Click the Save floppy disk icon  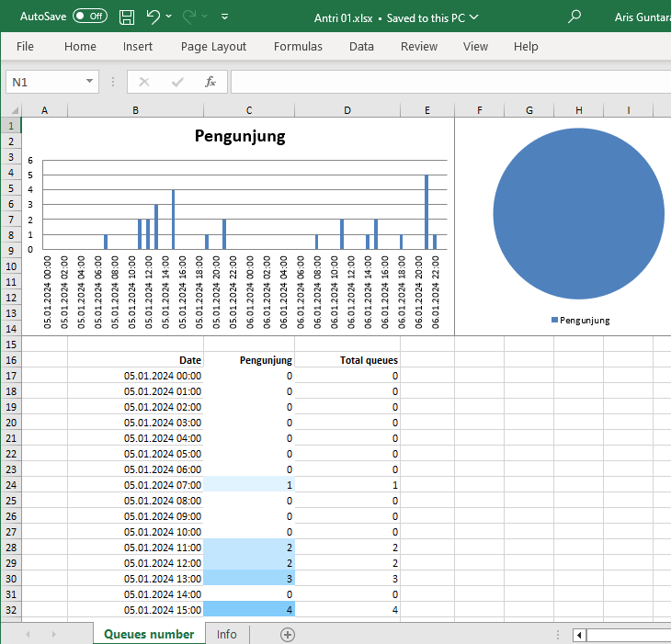click(127, 17)
